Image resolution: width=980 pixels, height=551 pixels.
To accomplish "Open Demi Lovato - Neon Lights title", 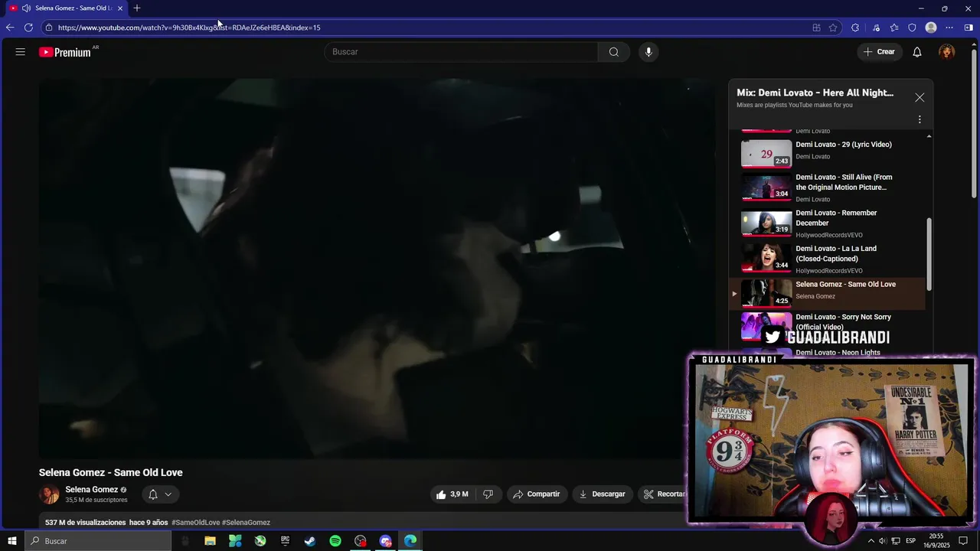I will point(838,353).
